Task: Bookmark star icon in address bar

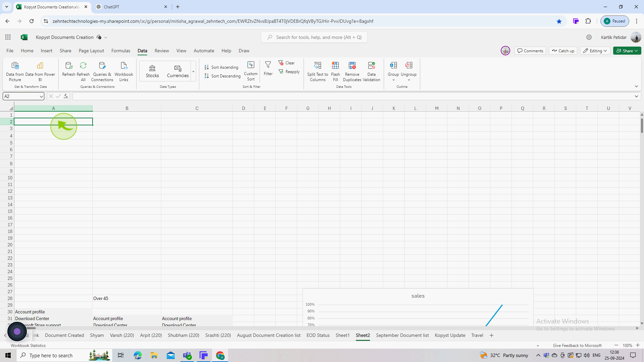Action: (559, 21)
